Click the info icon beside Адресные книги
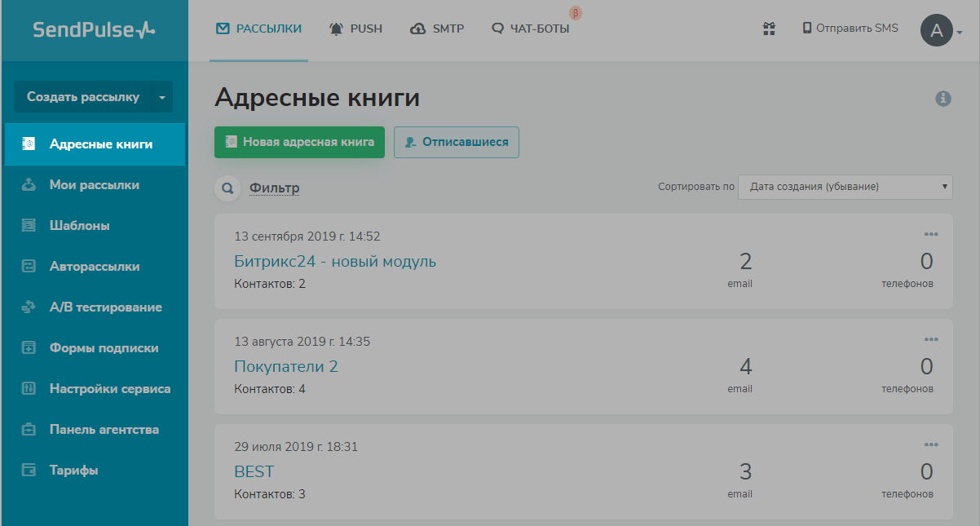Viewport: 980px width, 526px height. (943, 99)
